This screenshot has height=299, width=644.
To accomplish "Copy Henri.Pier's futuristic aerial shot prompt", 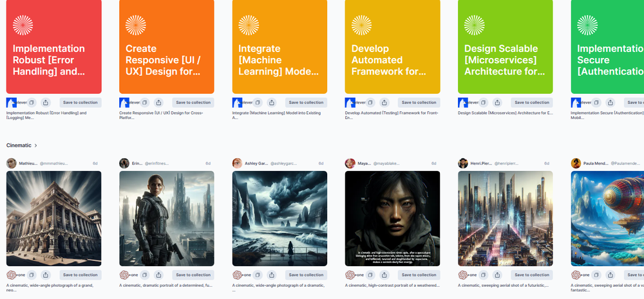I will pyautogui.click(x=484, y=275).
